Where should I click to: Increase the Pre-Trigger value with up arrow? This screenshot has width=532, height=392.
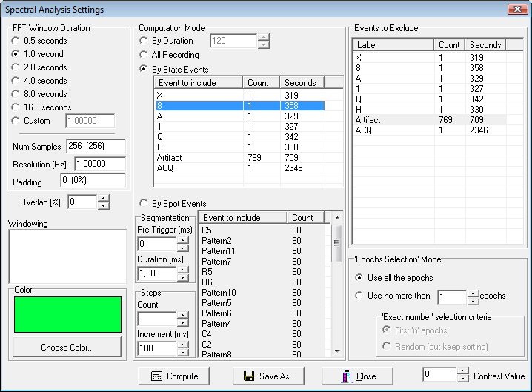pyautogui.click(x=183, y=240)
